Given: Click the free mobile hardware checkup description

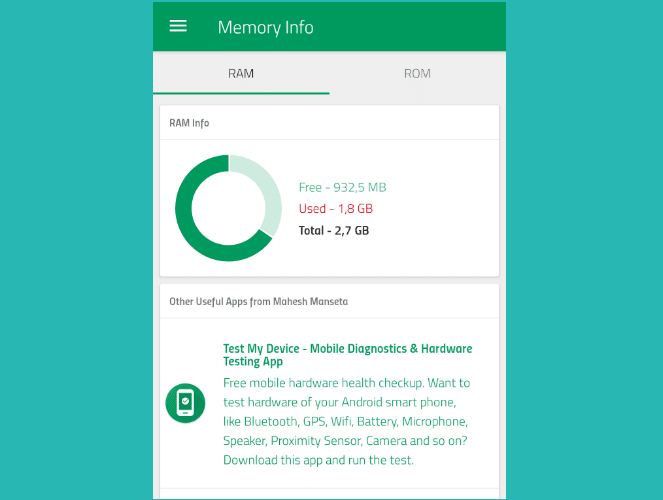Looking at the screenshot, I should pyautogui.click(x=346, y=421).
